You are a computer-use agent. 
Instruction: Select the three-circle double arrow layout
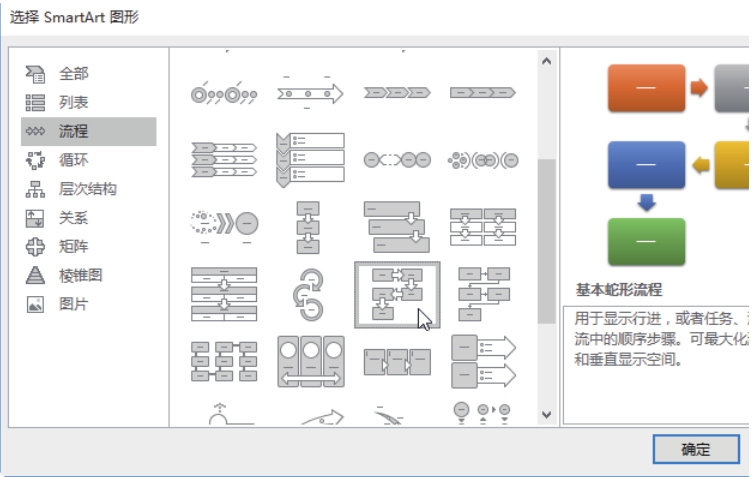coord(311,362)
